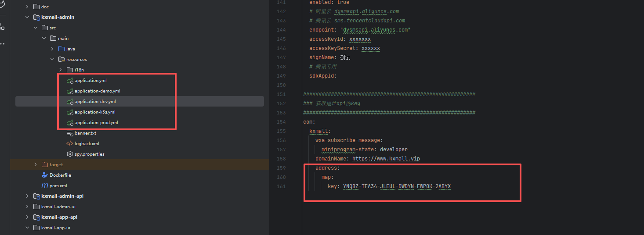Viewport: 644px width, 235px height.
Task: Collapse the kxmall-admin module
Action: click(27, 18)
